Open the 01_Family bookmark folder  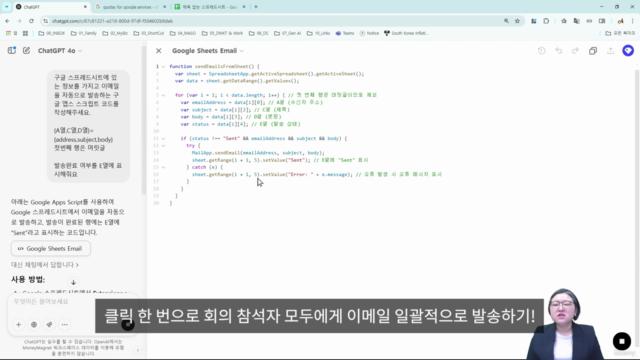pos(84,33)
